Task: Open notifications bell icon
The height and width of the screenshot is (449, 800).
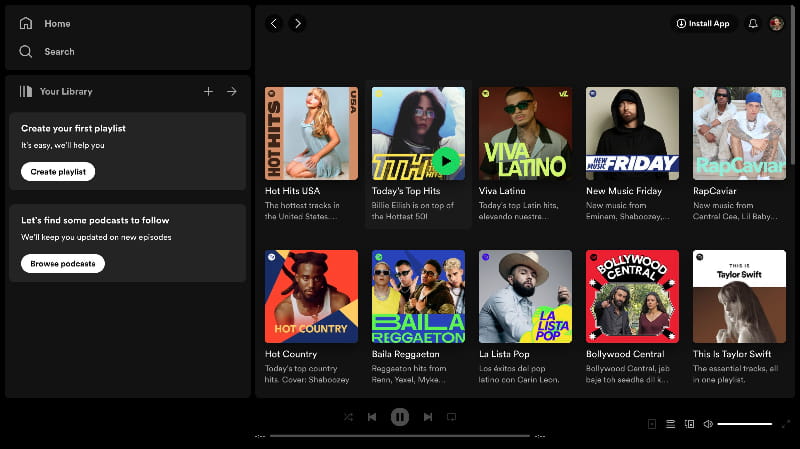Action: (x=753, y=23)
